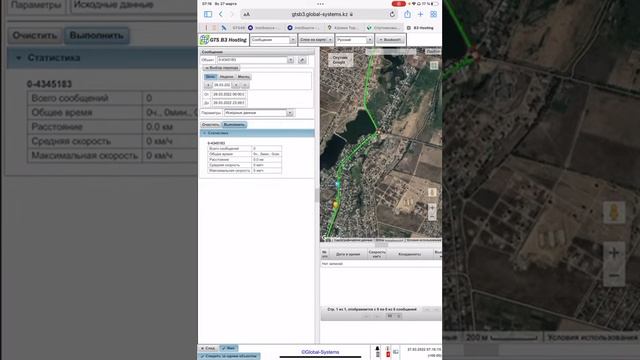
Task: Reload the page with refresh icon
Action: tap(392, 14)
